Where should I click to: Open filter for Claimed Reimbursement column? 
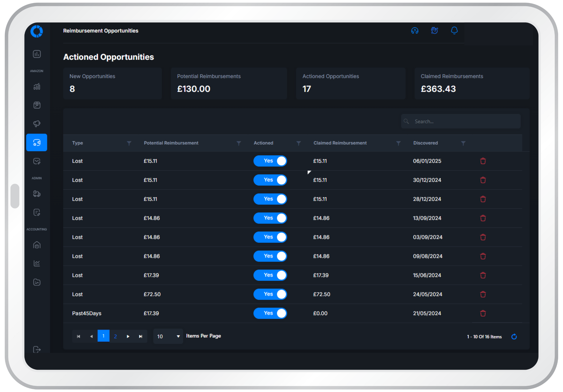[398, 143]
